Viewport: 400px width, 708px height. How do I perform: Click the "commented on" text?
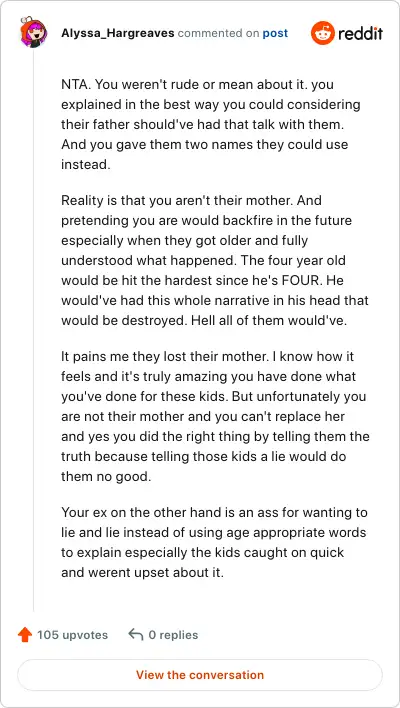pyautogui.click(x=219, y=33)
